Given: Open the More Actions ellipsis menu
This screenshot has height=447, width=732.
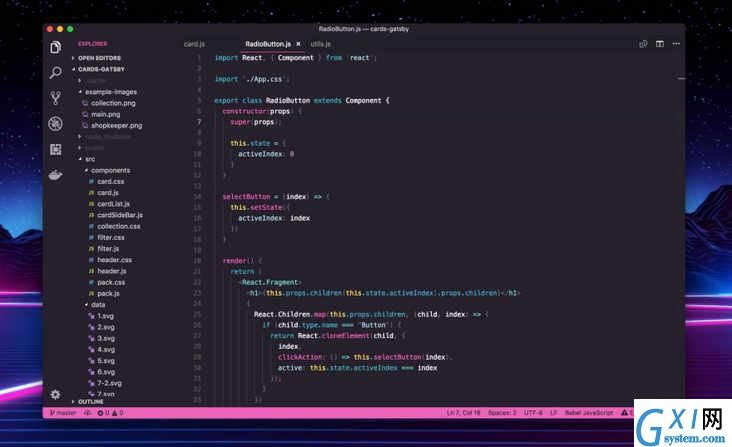Looking at the screenshot, I should click(x=676, y=44).
